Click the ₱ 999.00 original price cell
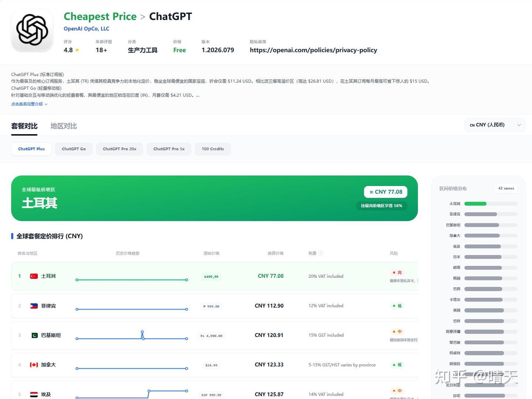532x399 pixels. coord(211,307)
